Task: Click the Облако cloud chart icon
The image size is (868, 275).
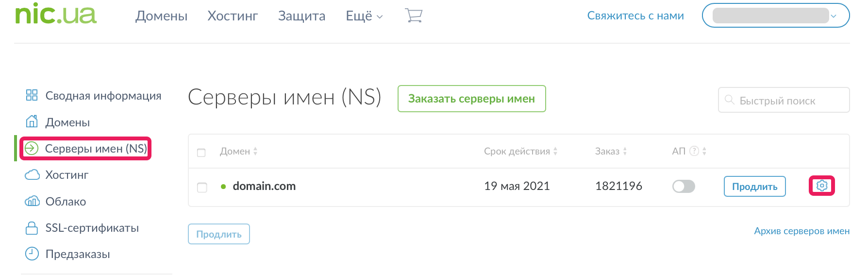Action: tap(32, 202)
